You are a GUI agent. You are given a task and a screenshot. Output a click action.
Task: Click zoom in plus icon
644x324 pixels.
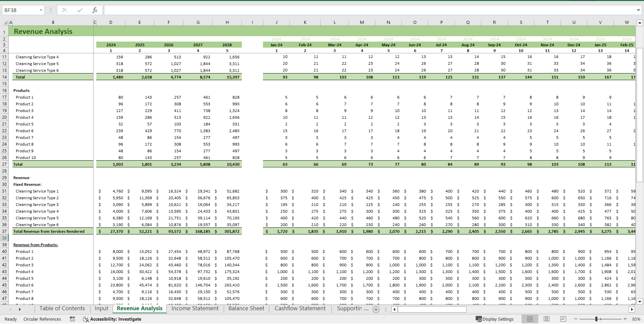point(625,319)
